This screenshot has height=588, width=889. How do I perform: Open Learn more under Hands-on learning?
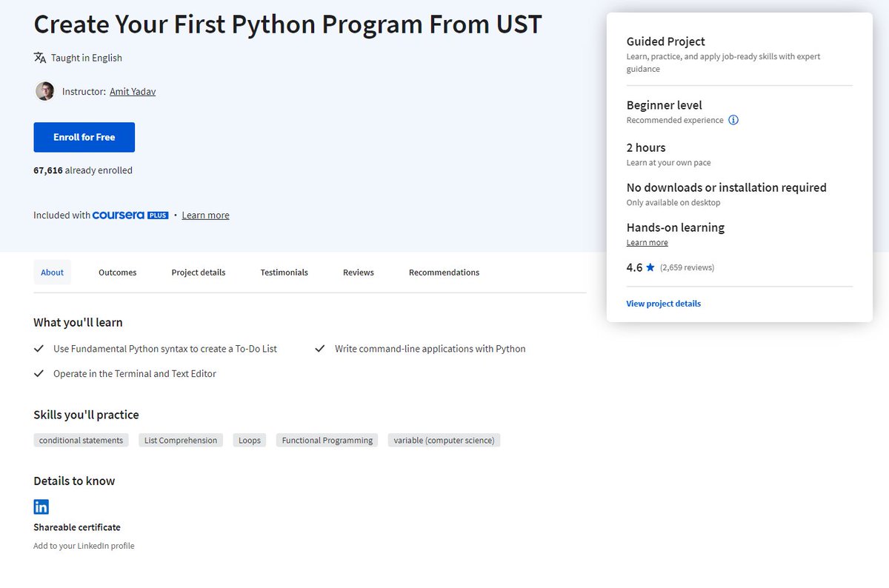tap(647, 242)
